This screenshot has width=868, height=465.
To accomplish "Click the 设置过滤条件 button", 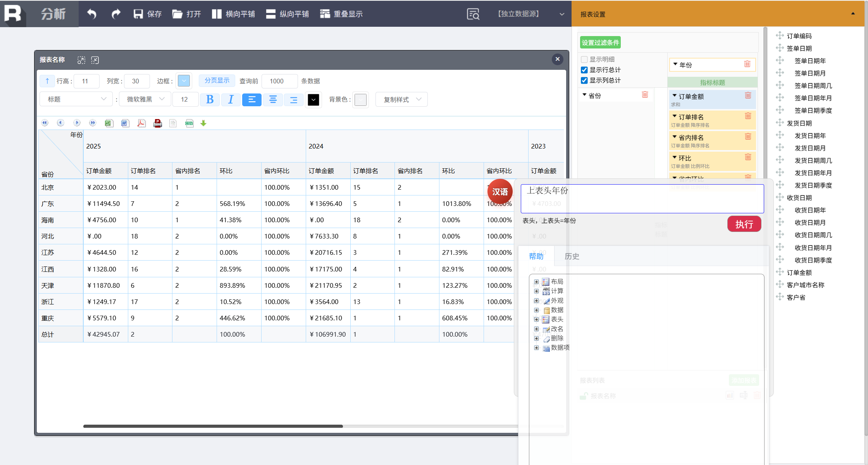I will (600, 43).
